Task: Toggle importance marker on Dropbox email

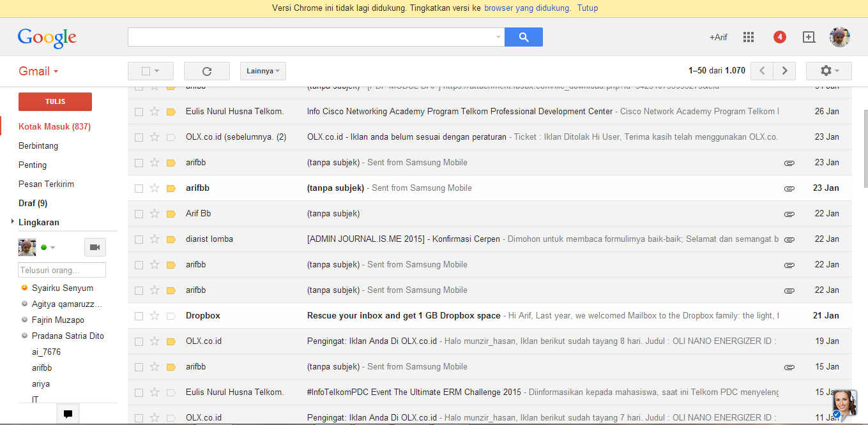Action: click(x=171, y=316)
